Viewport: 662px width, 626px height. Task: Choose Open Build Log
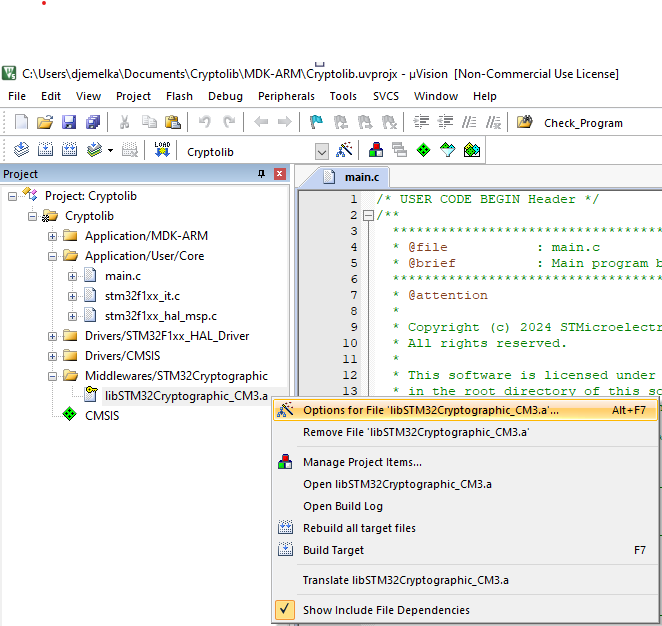(465, 506)
